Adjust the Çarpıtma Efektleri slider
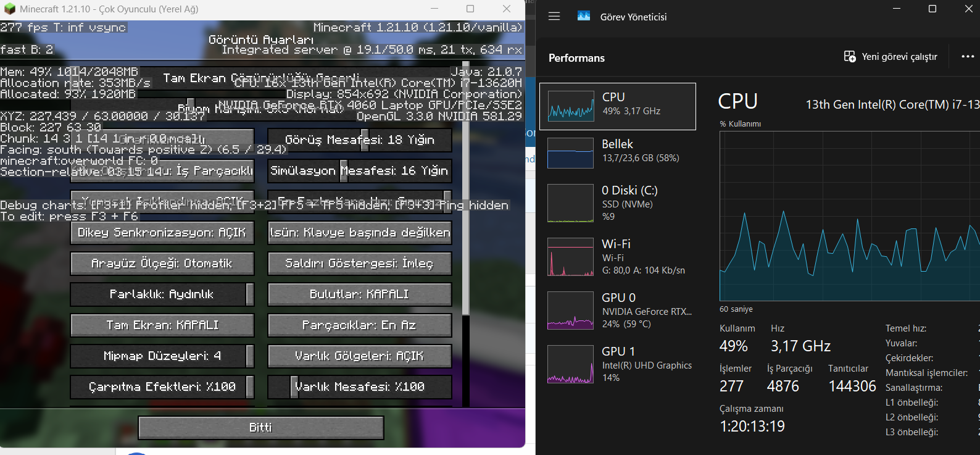This screenshot has height=455, width=980. click(162, 387)
